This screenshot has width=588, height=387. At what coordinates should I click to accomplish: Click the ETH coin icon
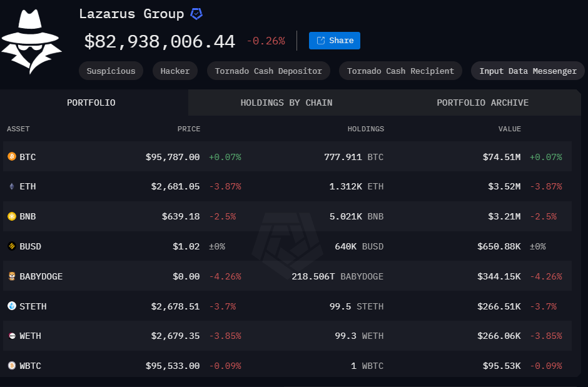pyautogui.click(x=11, y=186)
